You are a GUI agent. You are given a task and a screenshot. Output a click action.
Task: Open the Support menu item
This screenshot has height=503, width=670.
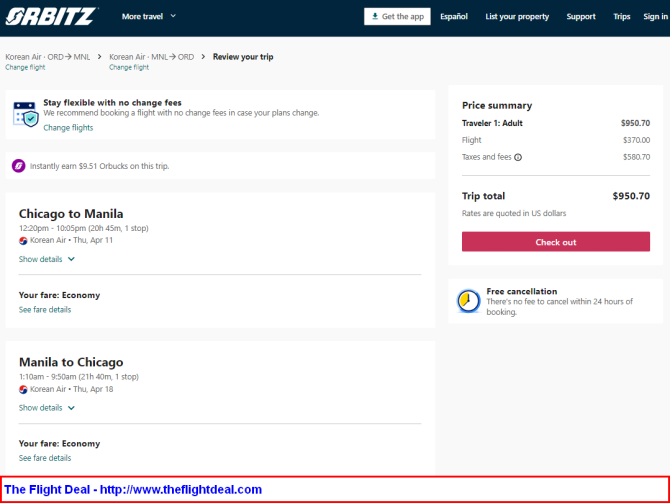pyautogui.click(x=581, y=17)
